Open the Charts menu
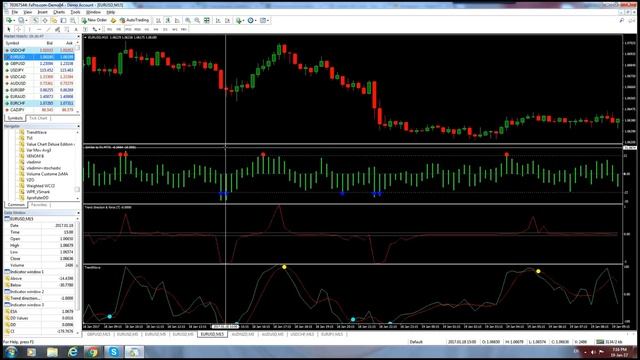 (x=59, y=12)
